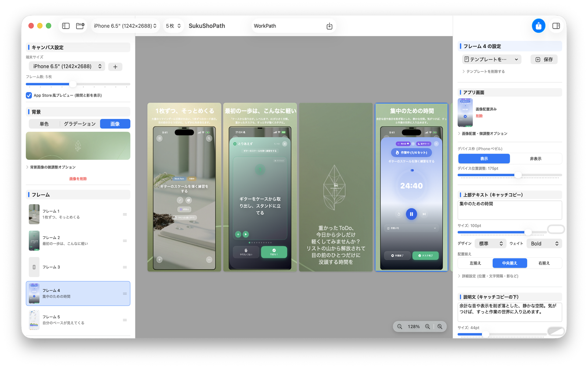
Task: Click reorder handle on フレーム 5 row
Action: click(x=125, y=320)
